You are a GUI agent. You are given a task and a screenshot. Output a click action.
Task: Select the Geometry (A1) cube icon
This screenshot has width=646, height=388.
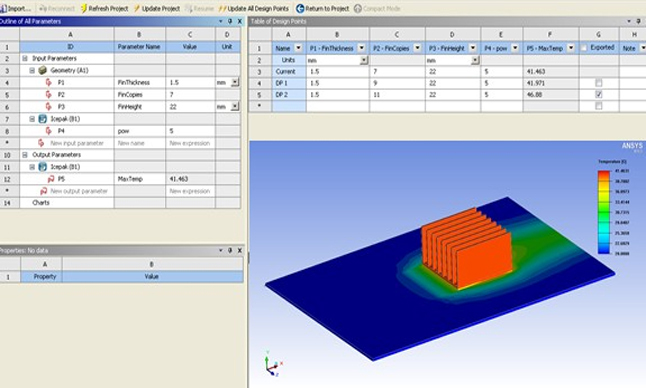click(x=42, y=70)
